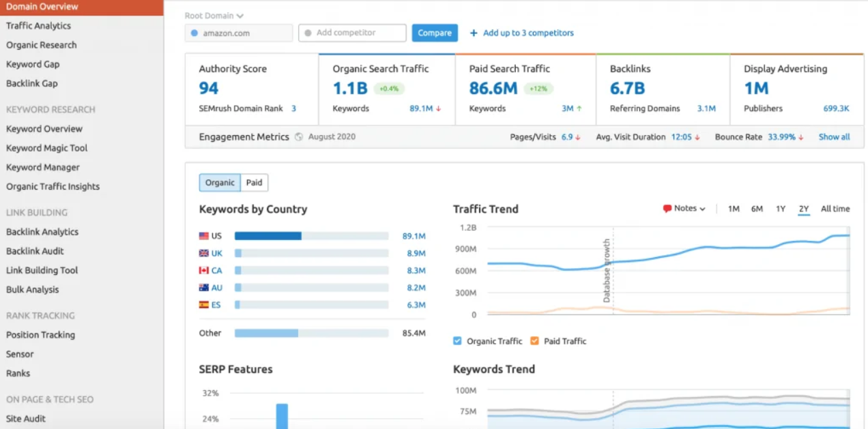Click the US country link

[216, 236]
